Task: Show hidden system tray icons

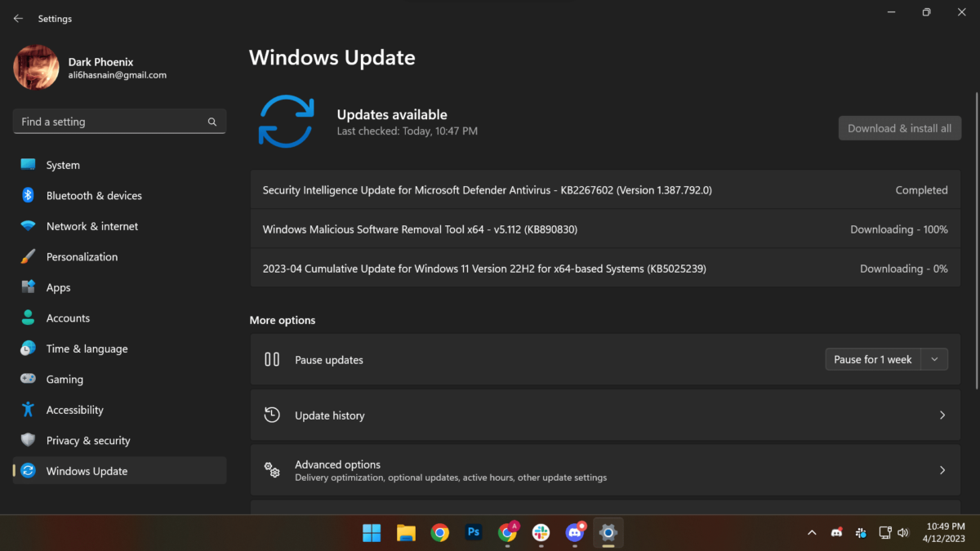Action: pyautogui.click(x=812, y=533)
